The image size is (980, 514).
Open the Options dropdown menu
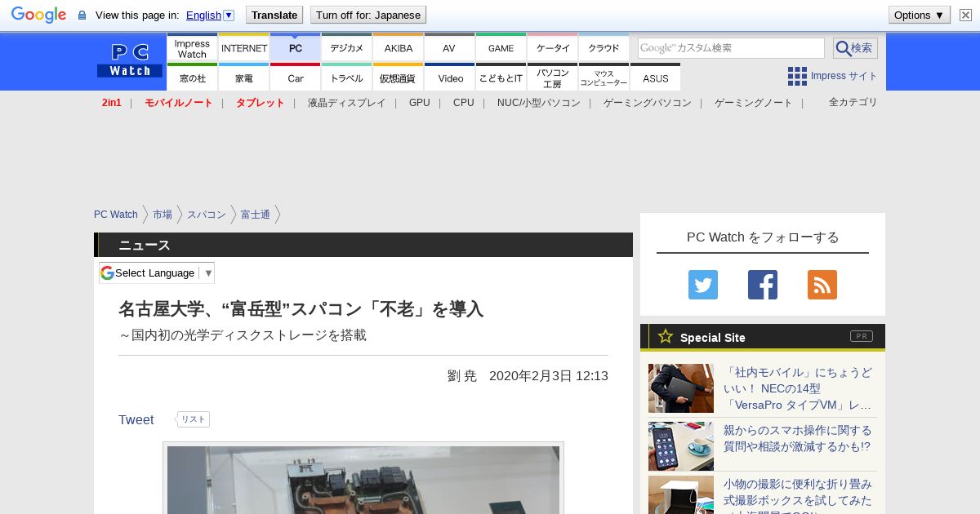[919, 15]
